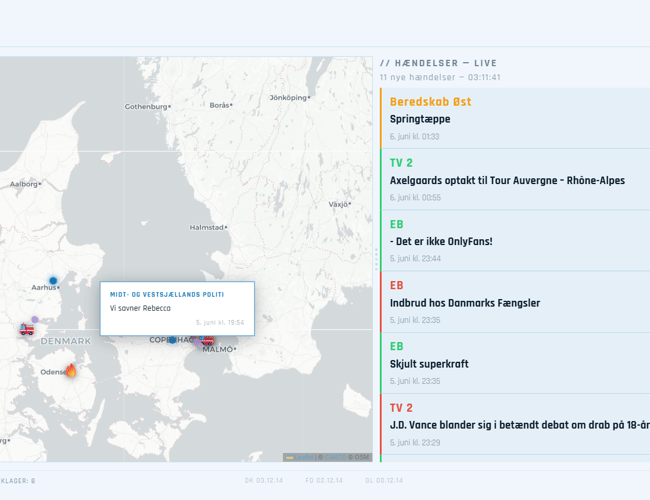Open the CARTO attribution link

(x=335, y=457)
